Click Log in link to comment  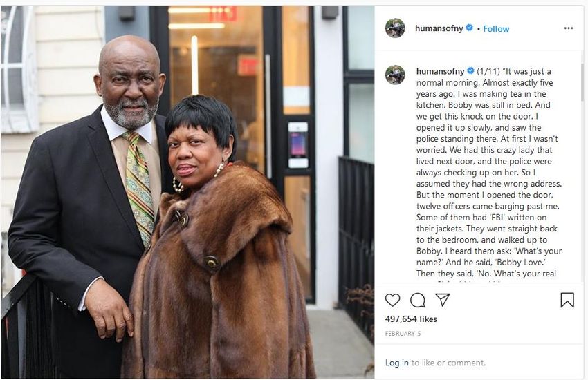[x=397, y=363]
